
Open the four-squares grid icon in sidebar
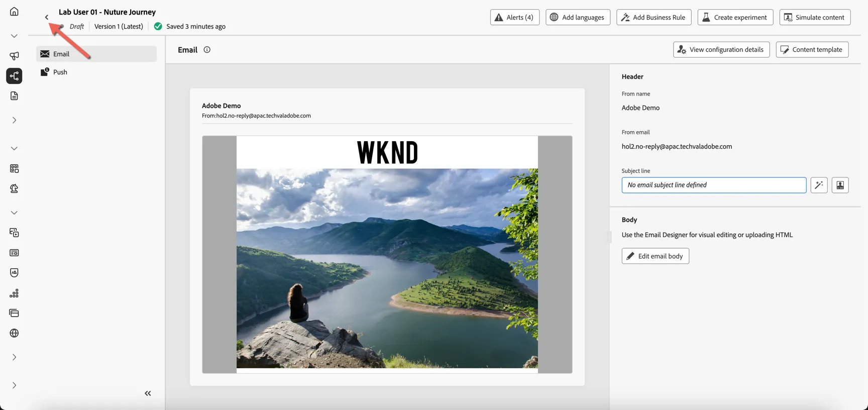(x=14, y=168)
